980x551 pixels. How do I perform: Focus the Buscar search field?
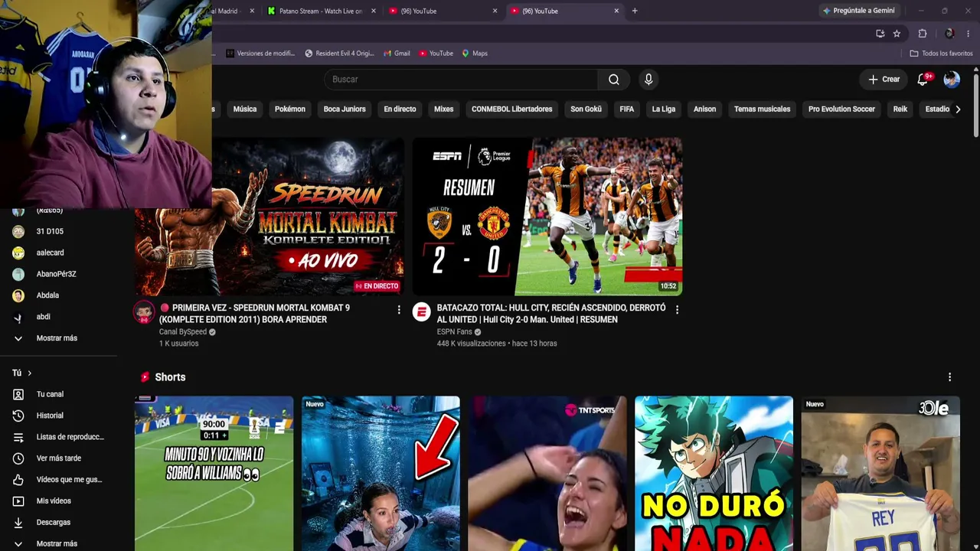(461, 80)
